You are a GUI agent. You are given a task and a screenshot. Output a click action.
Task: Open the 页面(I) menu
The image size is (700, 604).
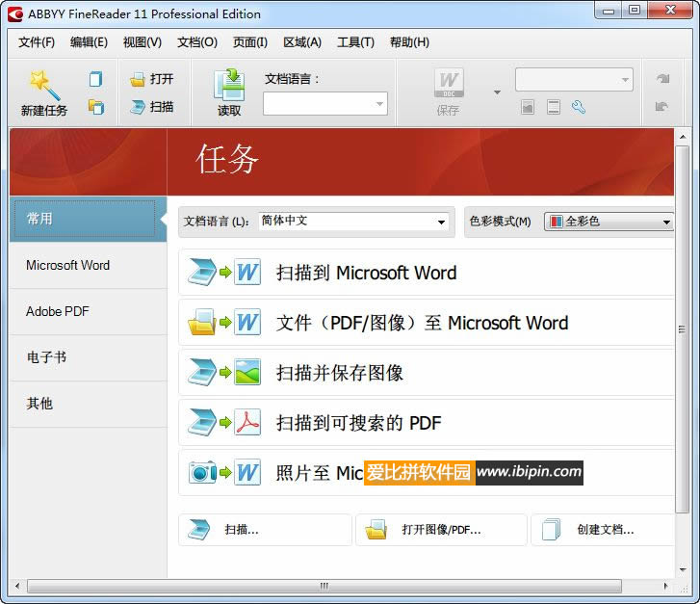point(250,42)
